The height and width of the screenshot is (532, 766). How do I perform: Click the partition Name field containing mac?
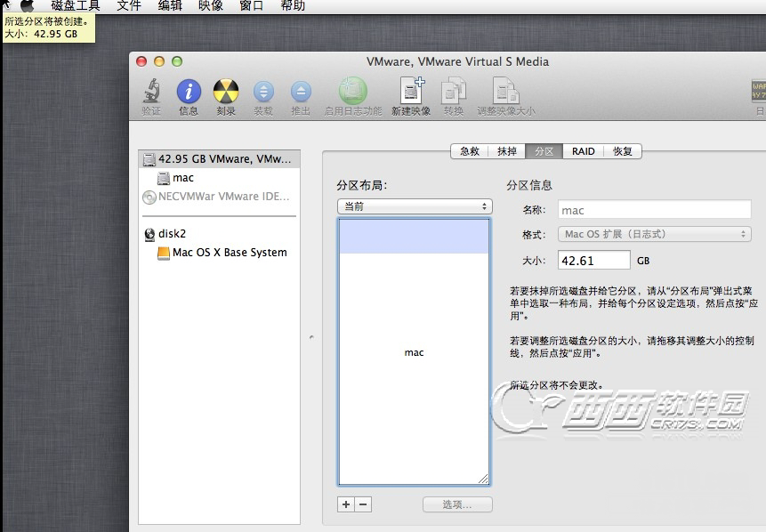tap(654, 210)
